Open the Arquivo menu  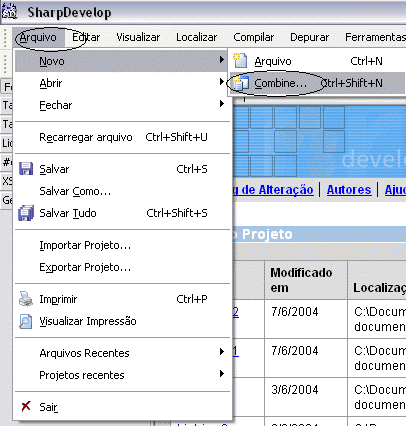click(38, 37)
